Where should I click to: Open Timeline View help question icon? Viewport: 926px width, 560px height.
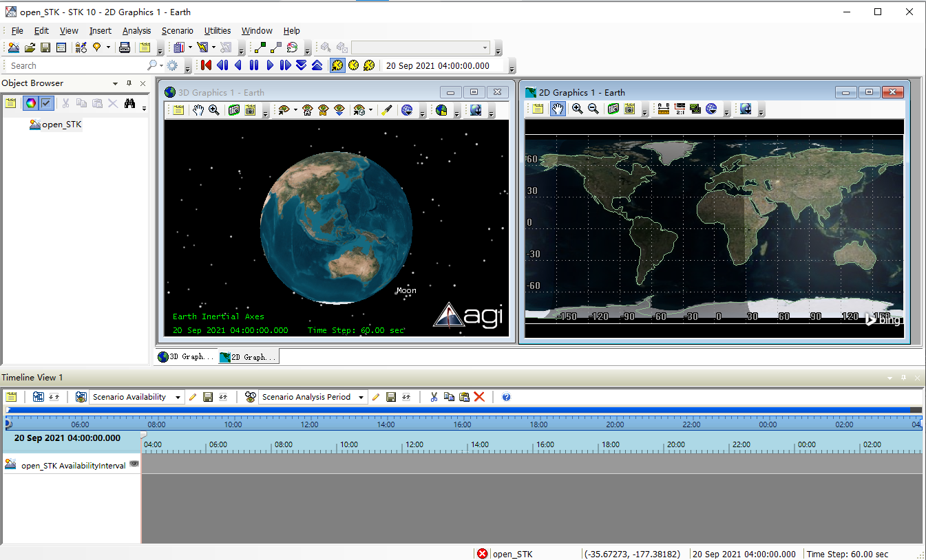[x=506, y=397]
